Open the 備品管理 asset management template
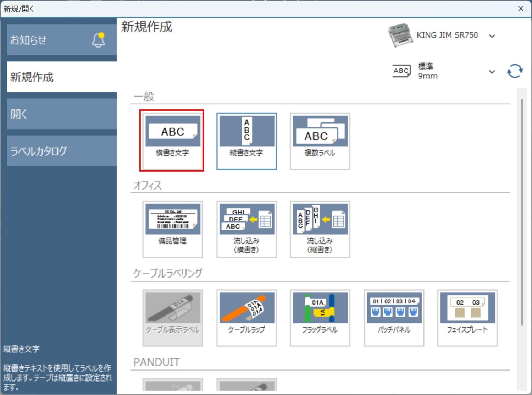 click(x=173, y=229)
